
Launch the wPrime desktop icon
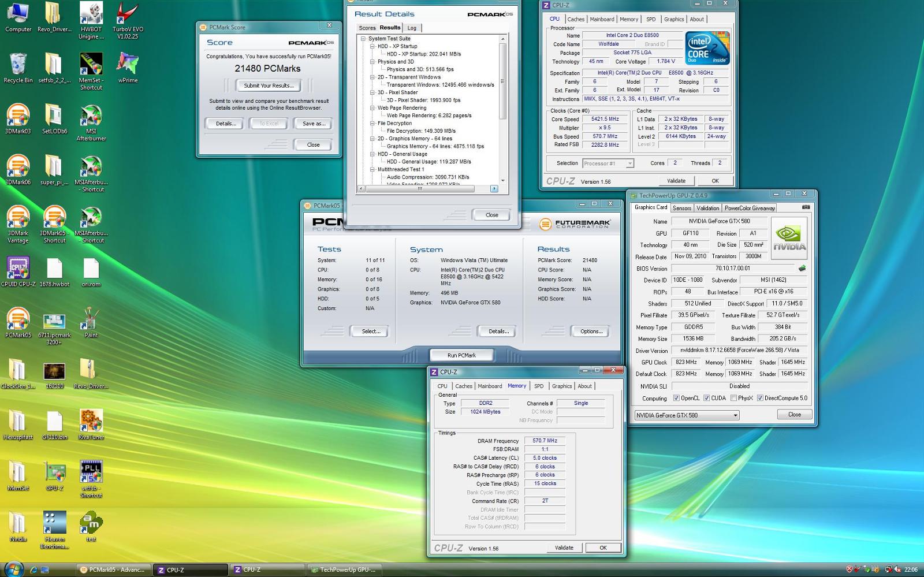[128, 68]
